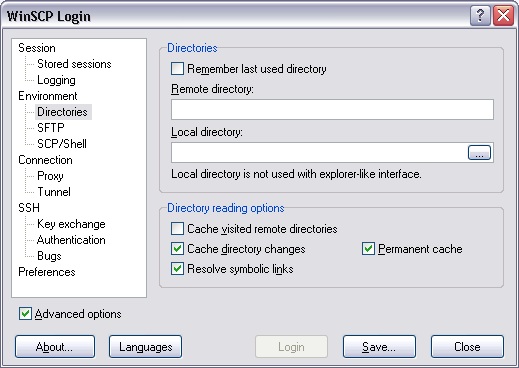
Task: Select the SFTP tree item
Action: click(x=51, y=128)
